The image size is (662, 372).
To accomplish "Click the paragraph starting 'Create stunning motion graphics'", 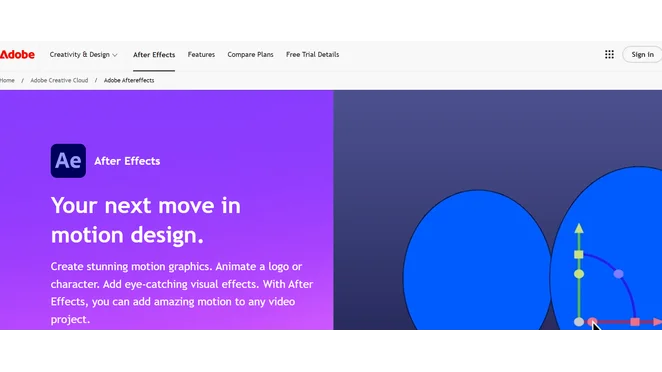I will 182,293.
